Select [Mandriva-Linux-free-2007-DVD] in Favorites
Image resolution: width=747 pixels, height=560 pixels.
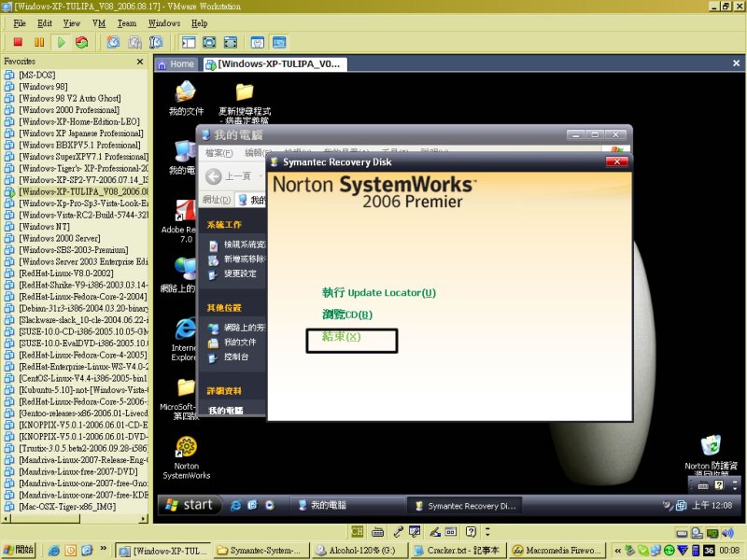[71, 471]
